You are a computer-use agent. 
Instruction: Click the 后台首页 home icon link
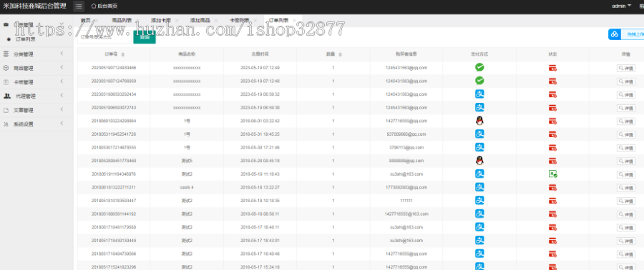coord(104,6)
